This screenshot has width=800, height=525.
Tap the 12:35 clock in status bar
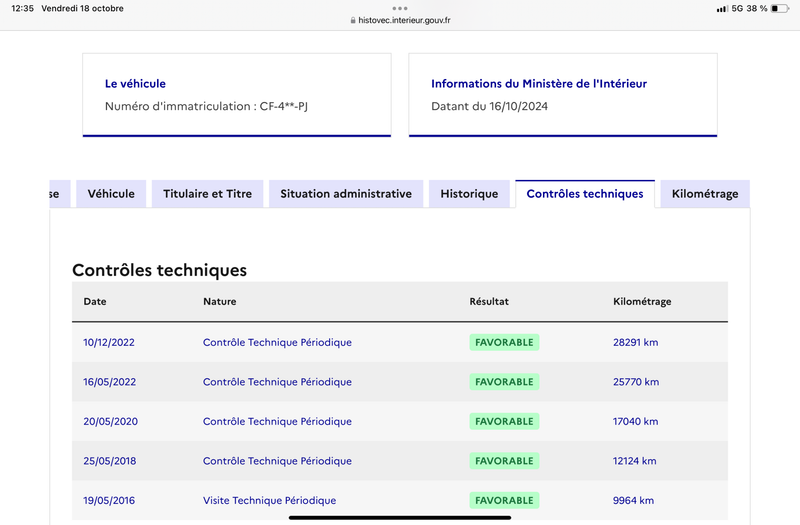pos(22,8)
